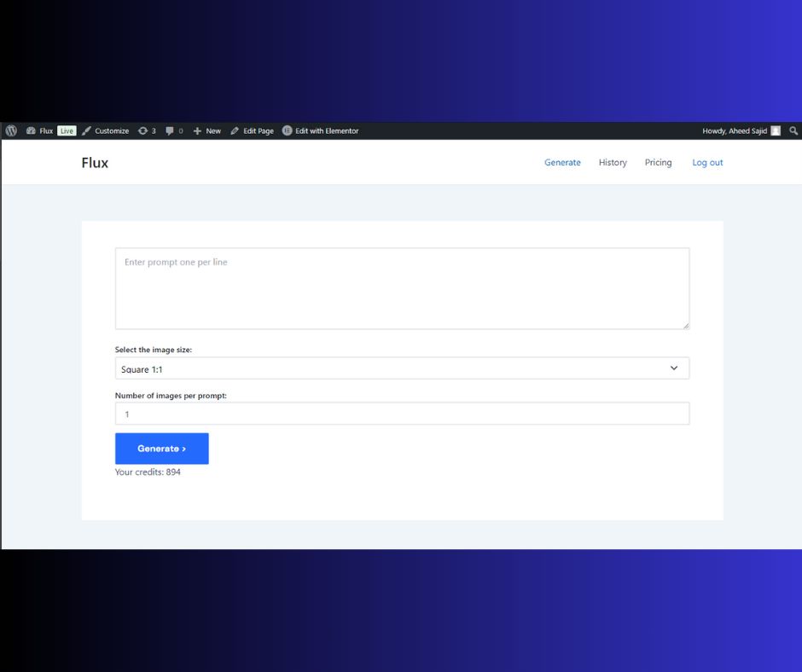Open the image size dropdown
The height and width of the screenshot is (672, 802).
[402, 368]
